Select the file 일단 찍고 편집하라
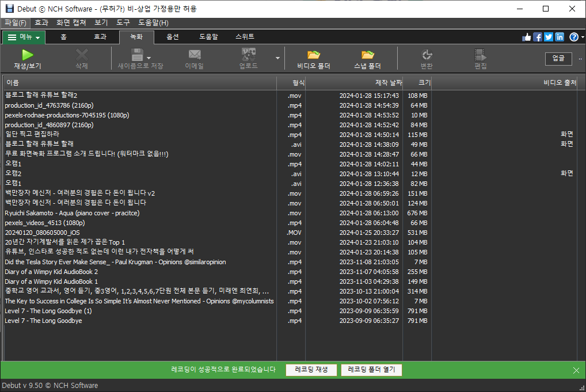The image size is (586, 392). tap(32, 135)
